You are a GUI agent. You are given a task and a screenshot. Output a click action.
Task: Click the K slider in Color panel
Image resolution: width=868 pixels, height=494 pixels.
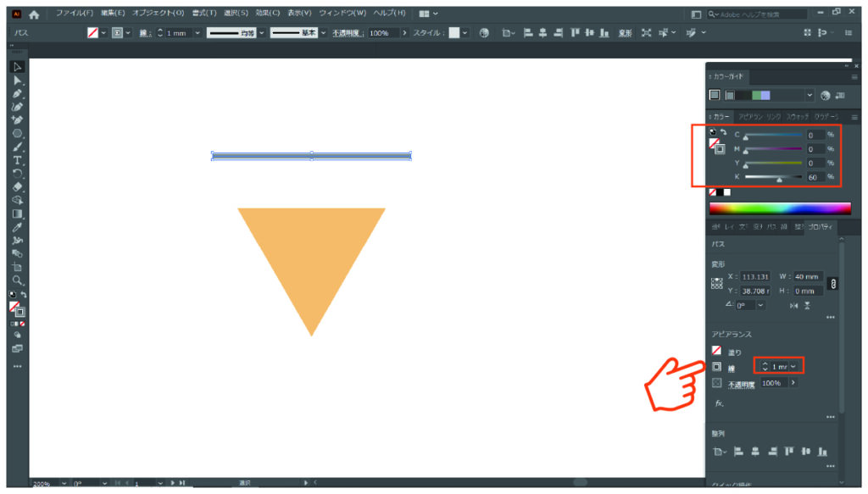[x=773, y=177]
